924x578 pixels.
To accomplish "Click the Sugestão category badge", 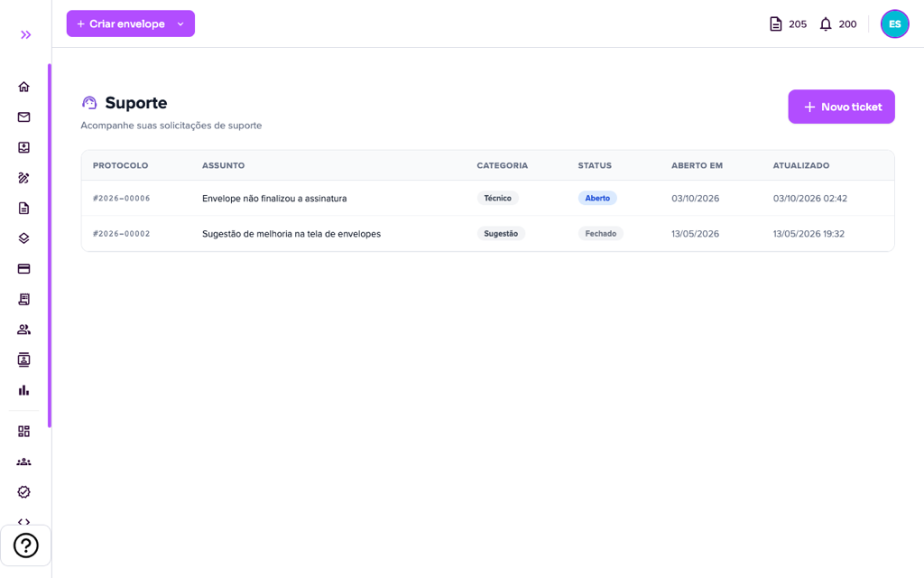I will pos(501,234).
